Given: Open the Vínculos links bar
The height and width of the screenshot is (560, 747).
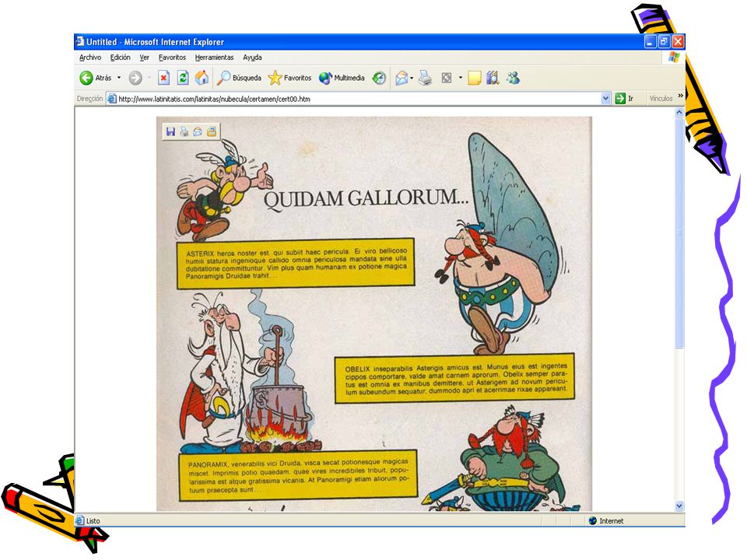Looking at the screenshot, I should click(x=661, y=99).
